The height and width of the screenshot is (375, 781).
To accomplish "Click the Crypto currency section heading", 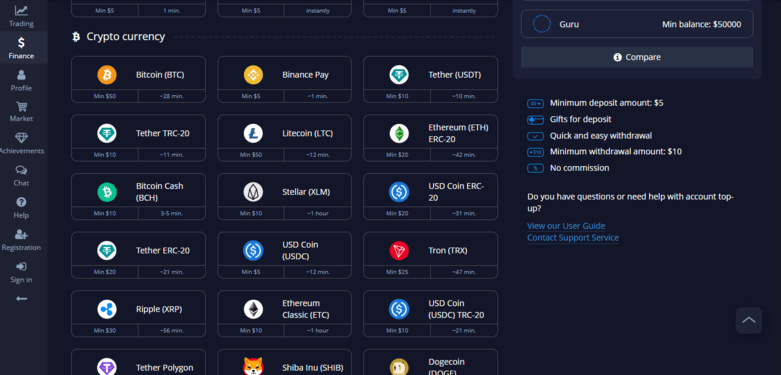I will (126, 36).
